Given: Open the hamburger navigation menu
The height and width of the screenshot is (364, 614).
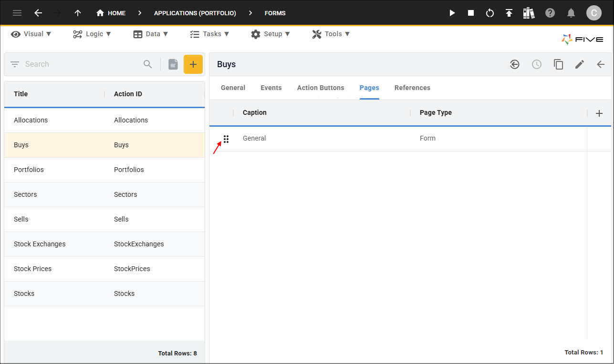Looking at the screenshot, I should 17,13.
